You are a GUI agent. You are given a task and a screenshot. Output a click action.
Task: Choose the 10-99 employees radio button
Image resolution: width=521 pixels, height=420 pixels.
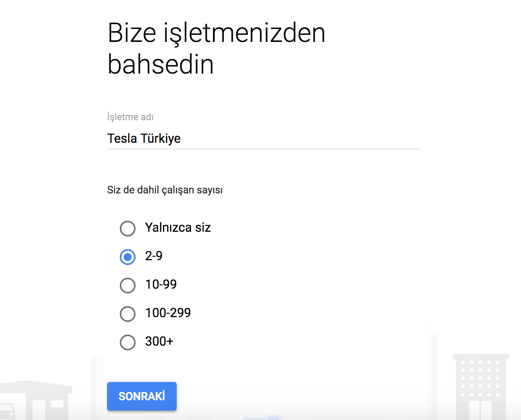click(128, 286)
